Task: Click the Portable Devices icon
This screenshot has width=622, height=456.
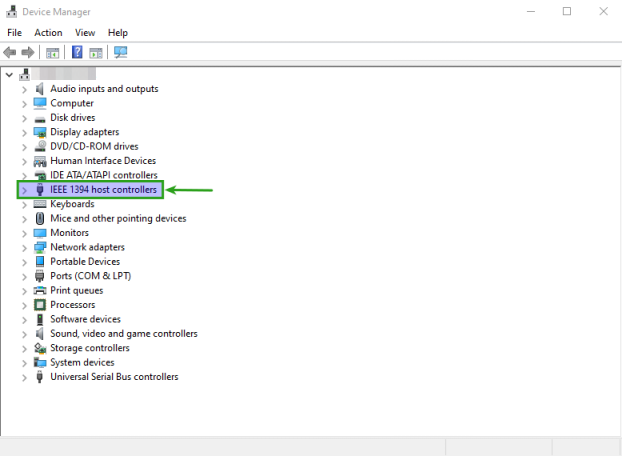Action: pyautogui.click(x=40, y=262)
